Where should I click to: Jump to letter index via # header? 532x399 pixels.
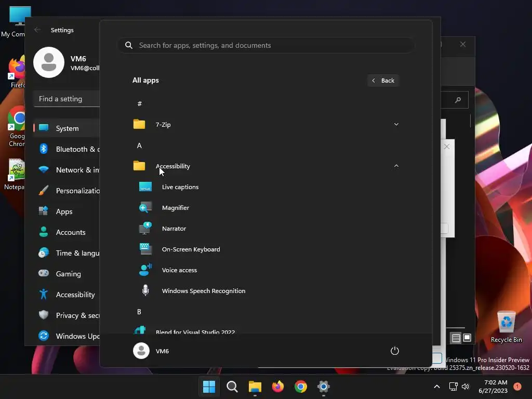tap(139, 104)
